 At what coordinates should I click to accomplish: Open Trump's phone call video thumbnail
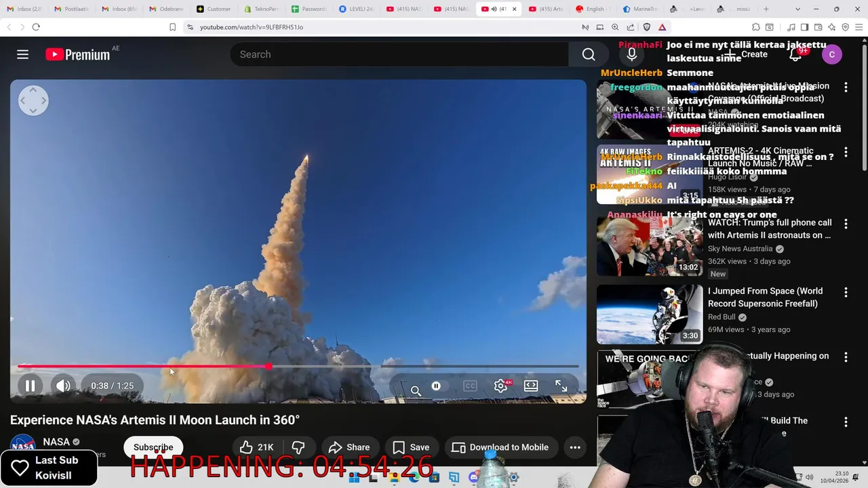650,245
